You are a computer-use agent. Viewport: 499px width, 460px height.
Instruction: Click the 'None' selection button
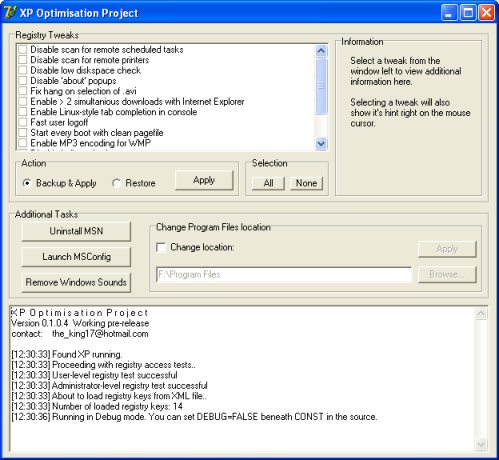307,183
